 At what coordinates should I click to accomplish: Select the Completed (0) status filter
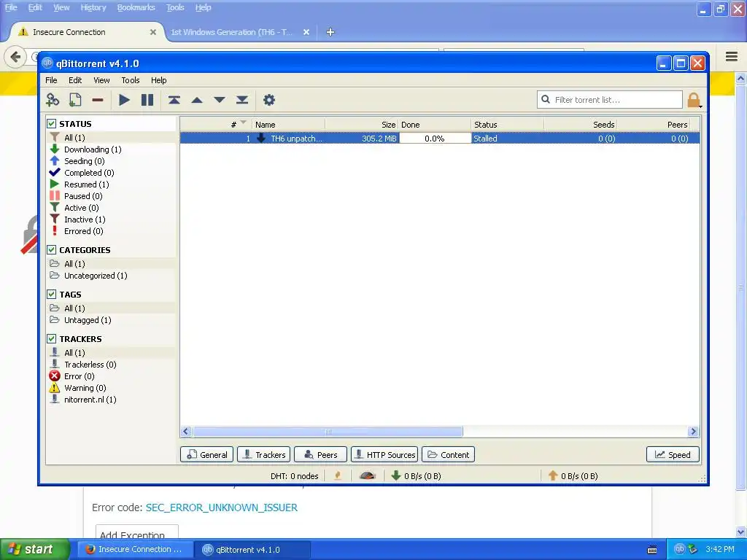click(89, 173)
